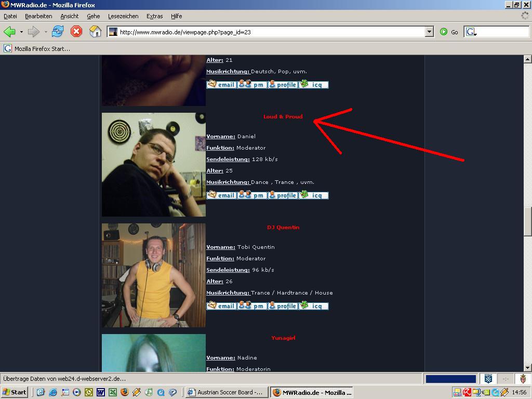Screen dimensions: 532x399
Task: Click the red Loud & Proud heading
Action: [283, 116]
